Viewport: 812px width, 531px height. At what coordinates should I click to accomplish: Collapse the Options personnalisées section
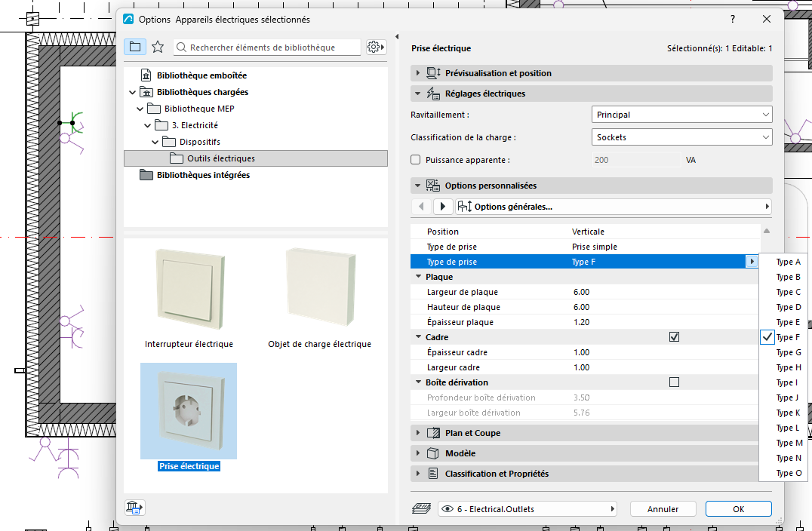(x=418, y=186)
